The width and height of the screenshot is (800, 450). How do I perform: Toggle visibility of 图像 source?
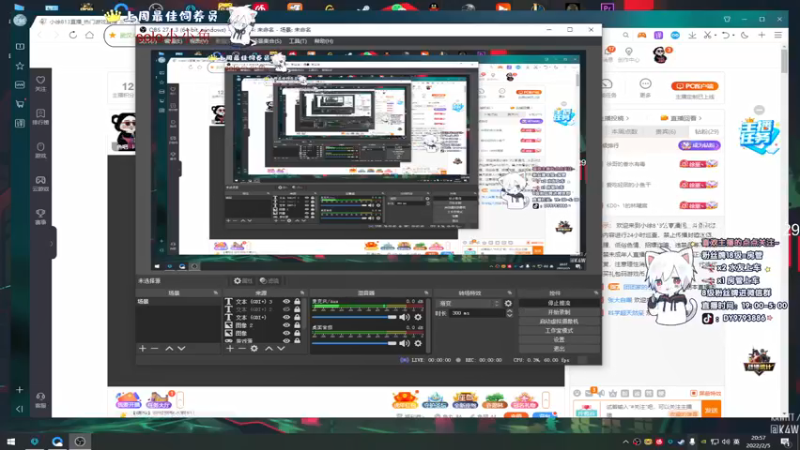(x=286, y=333)
